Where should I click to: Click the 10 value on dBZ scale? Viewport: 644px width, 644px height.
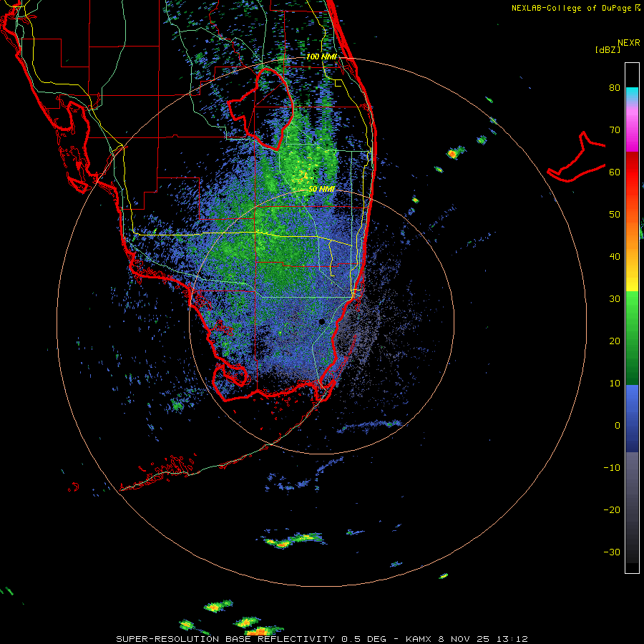pos(615,384)
